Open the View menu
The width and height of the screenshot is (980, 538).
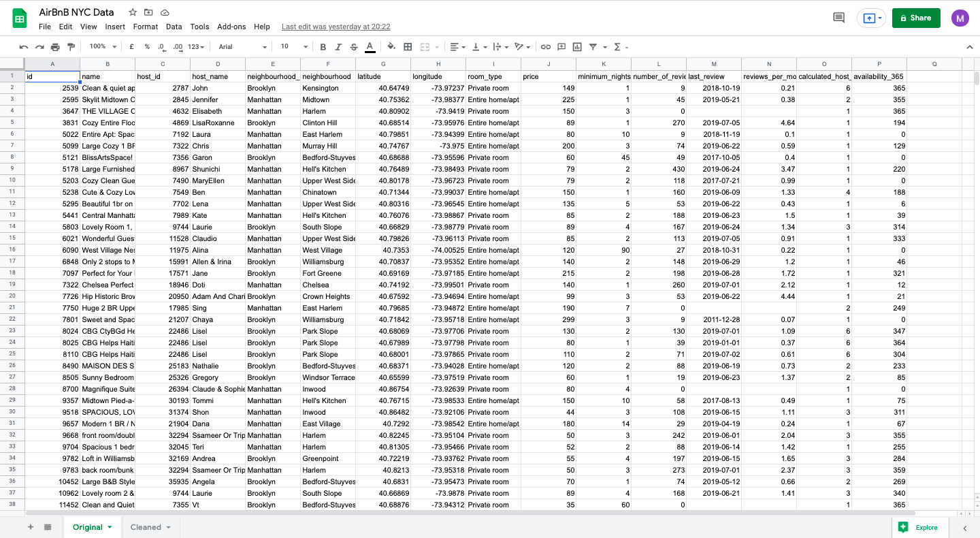(x=88, y=27)
